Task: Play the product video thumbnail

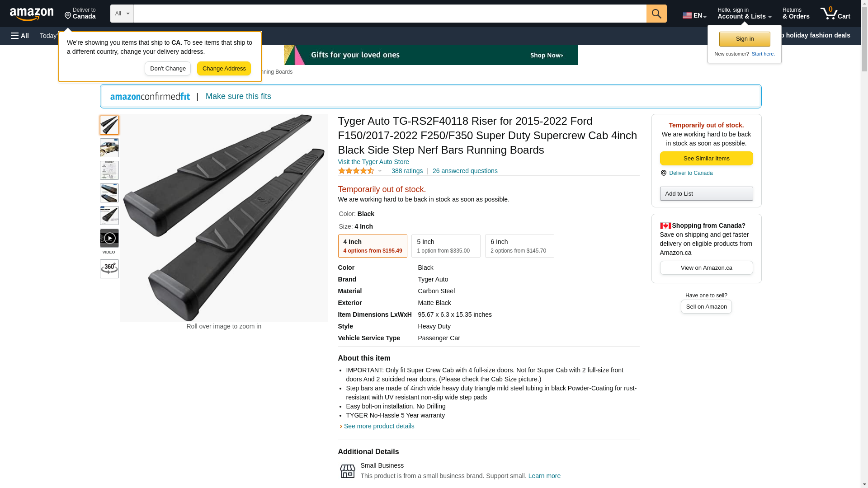Action: [109, 238]
